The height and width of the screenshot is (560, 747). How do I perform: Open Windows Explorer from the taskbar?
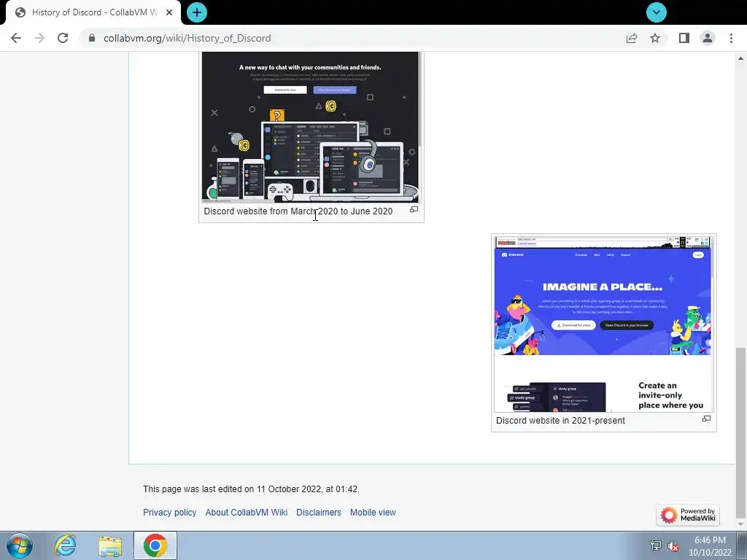[x=110, y=545]
